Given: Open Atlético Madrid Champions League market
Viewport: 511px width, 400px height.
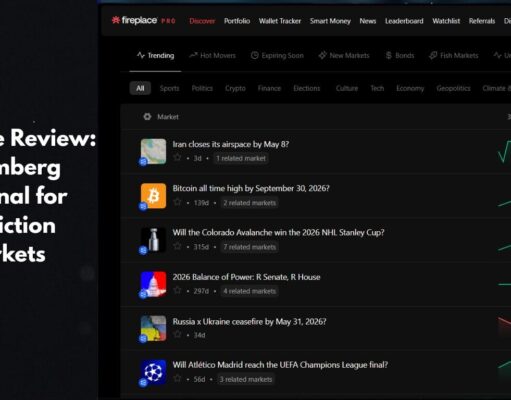Looking at the screenshot, I should pyautogui.click(x=280, y=365).
